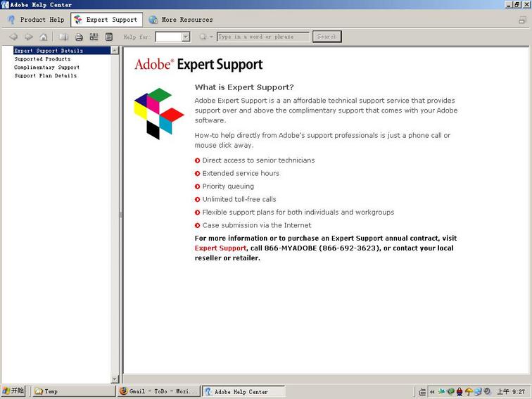Image resolution: width=532 pixels, height=399 pixels.
Task: Click the taskbar clock showing 9:27
Action: (511, 391)
